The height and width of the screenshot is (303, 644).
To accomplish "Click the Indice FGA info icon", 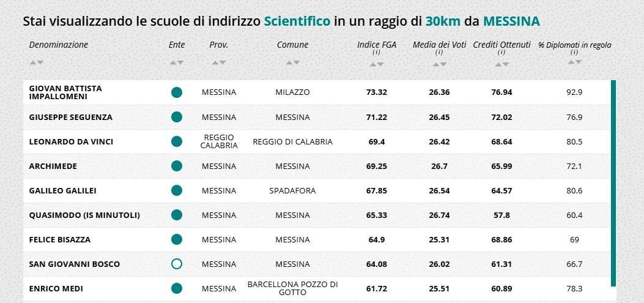I will [x=377, y=53].
